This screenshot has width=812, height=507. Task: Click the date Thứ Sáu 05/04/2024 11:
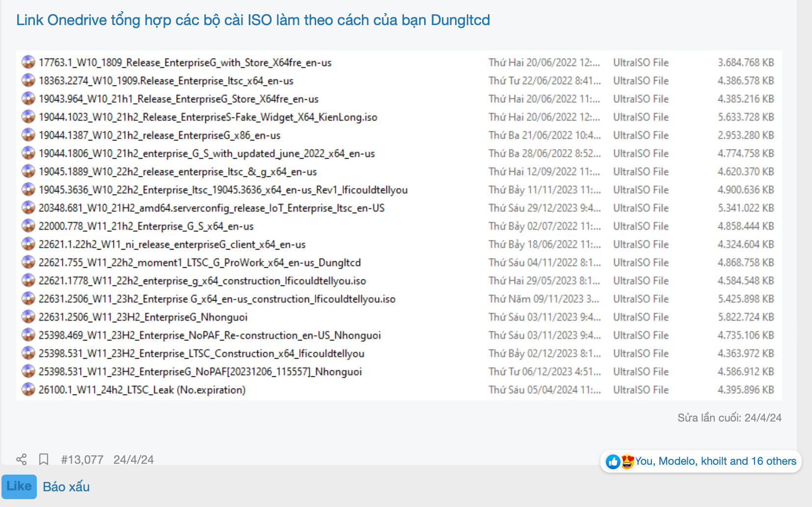pyautogui.click(x=544, y=390)
